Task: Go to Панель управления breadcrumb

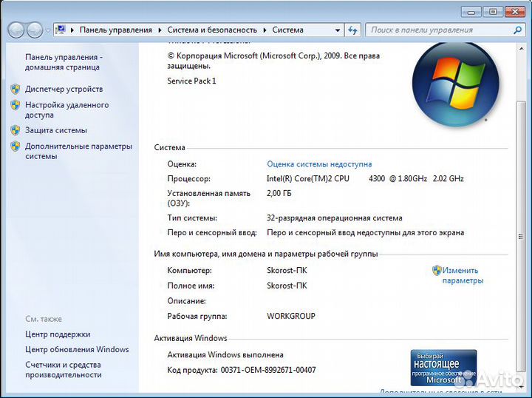Action: click(115, 30)
